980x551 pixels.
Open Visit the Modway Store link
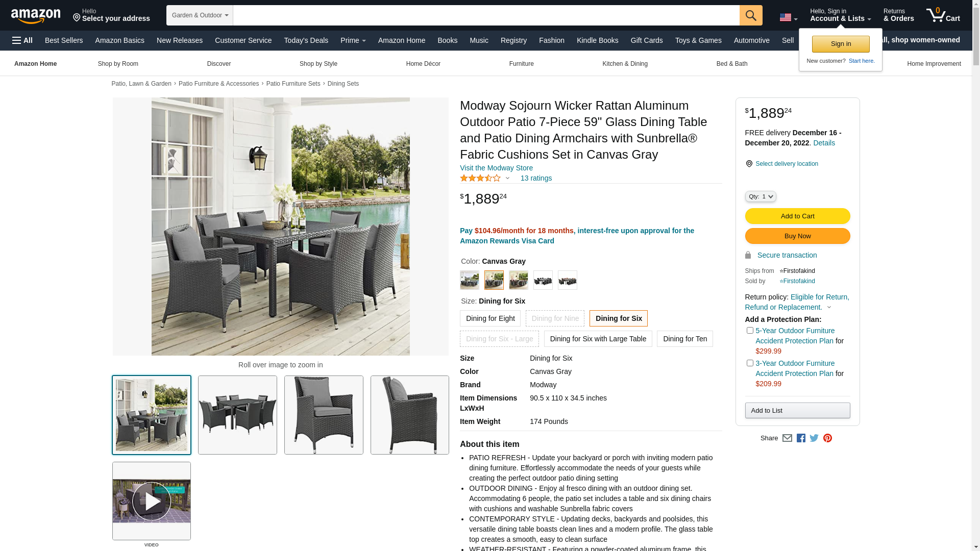(x=496, y=168)
